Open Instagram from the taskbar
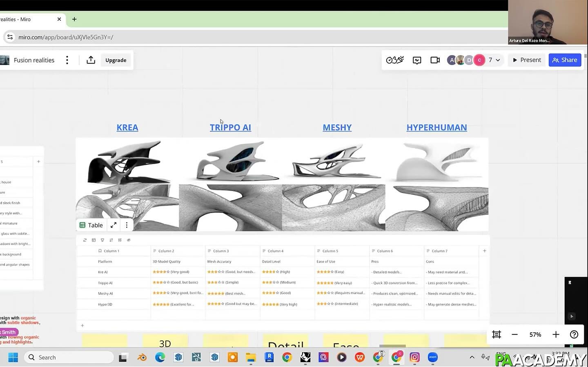 point(414,358)
